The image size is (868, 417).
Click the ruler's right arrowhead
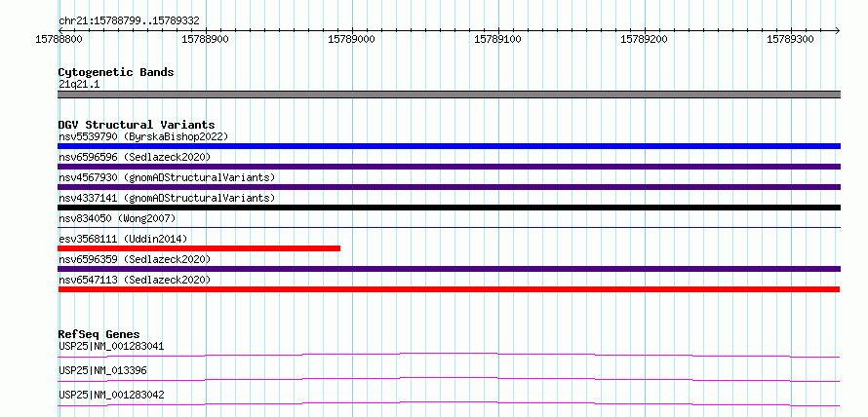coord(837,30)
